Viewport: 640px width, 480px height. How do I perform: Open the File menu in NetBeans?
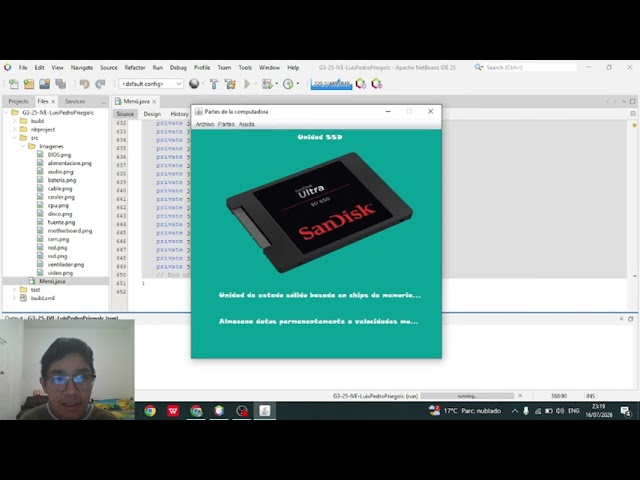23,68
